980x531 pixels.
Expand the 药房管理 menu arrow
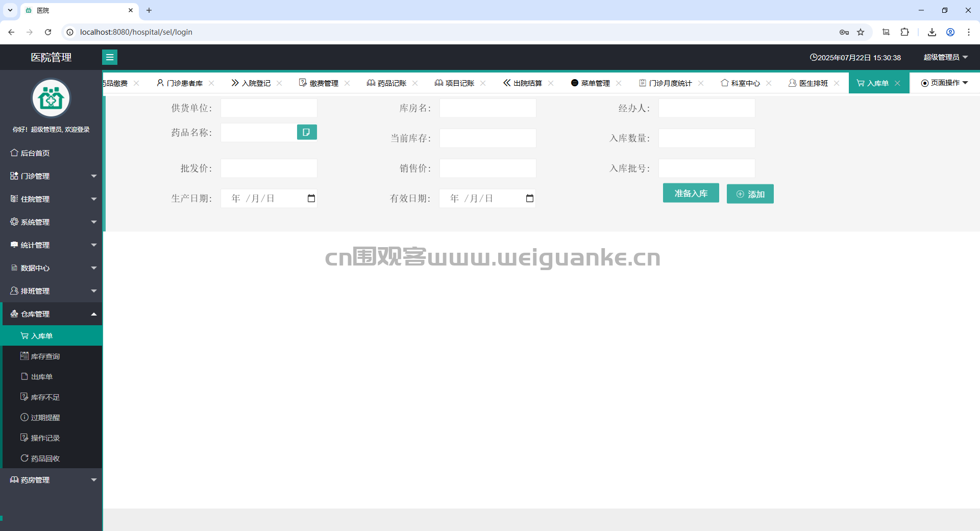94,480
